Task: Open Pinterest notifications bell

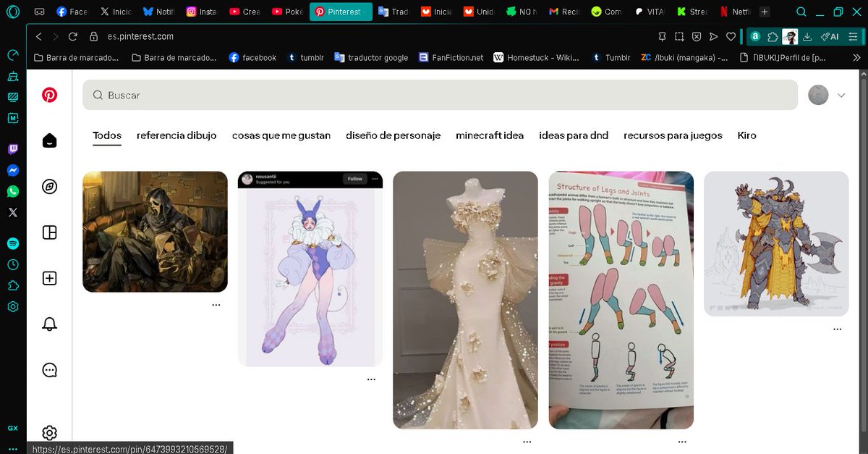Action: (49, 324)
